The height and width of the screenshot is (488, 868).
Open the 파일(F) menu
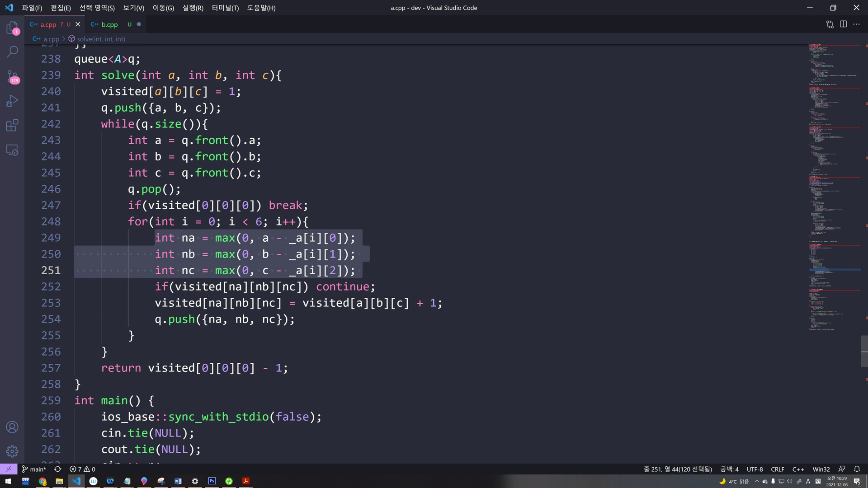[32, 8]
